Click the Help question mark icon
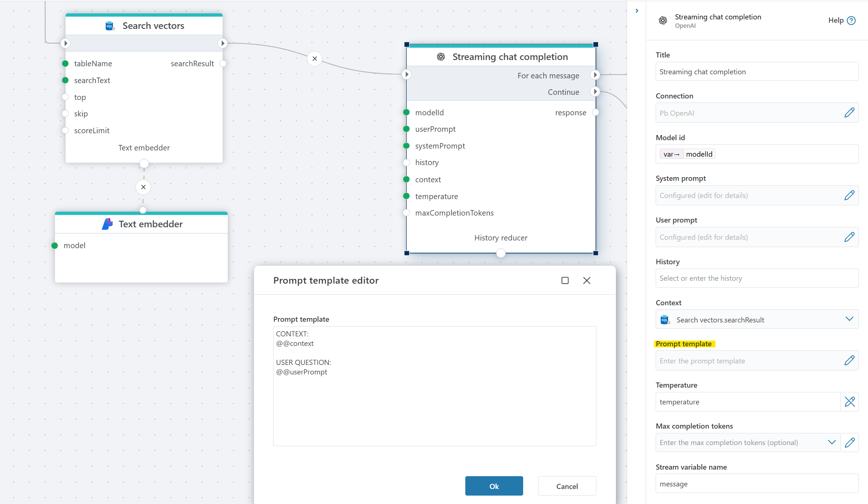The width and height of the screenshot is (868, 504). (x=851, y=20)
